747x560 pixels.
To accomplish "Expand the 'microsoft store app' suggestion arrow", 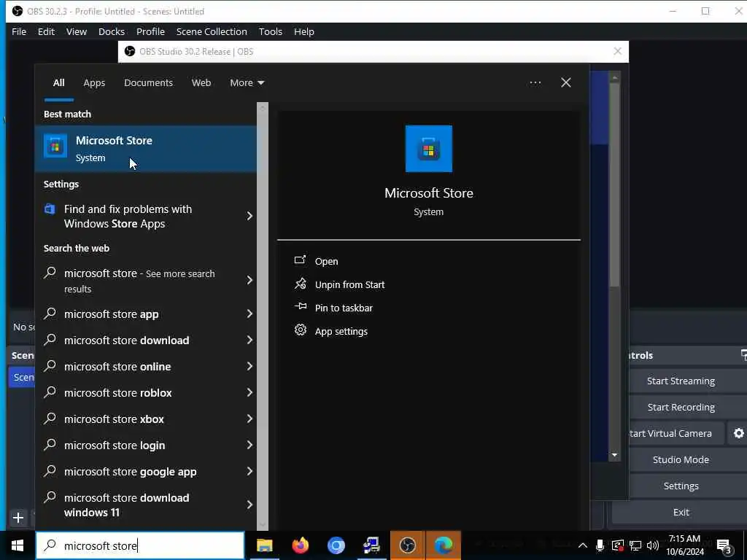I will pyautogui.click(x=249, y=314).
